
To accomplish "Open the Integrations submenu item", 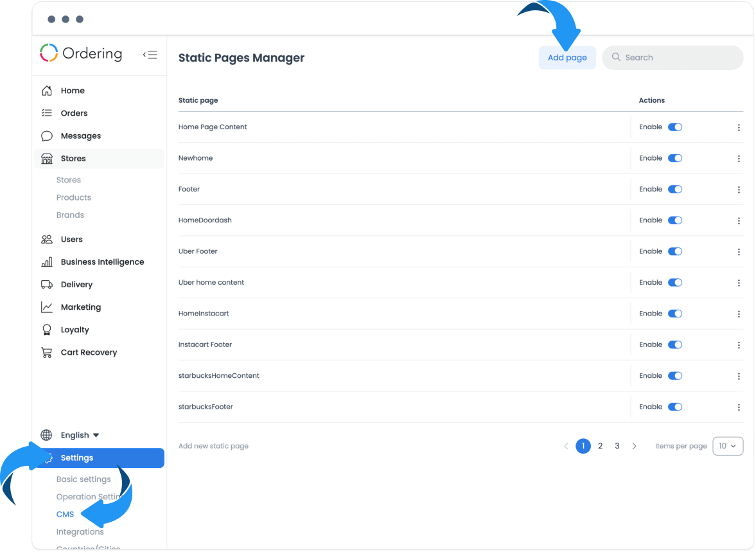I will click(x=80, y=531).
